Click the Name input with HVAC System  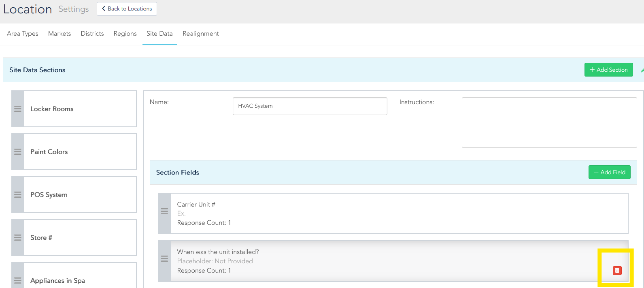pos(310,106)
